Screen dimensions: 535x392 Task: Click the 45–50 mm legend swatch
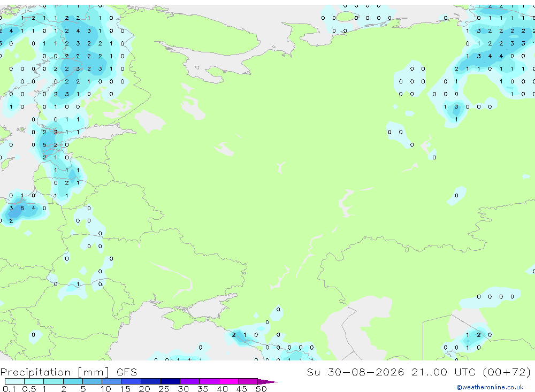[248, 381]
